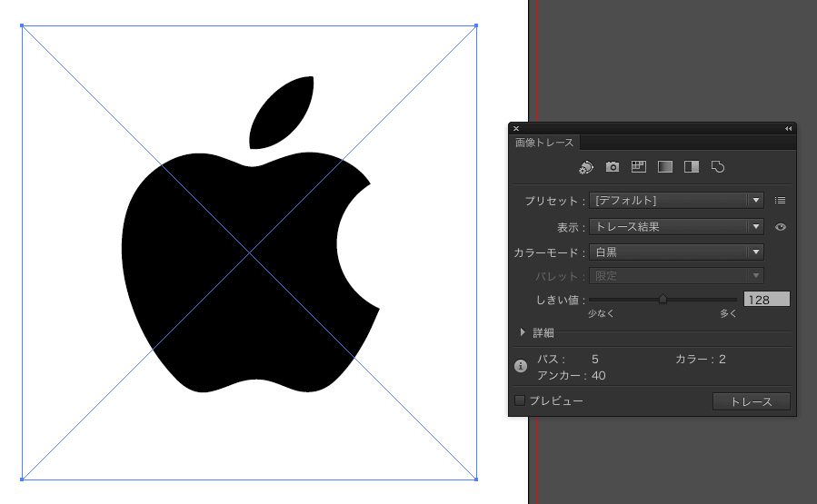Open the preset management list icon
The image size is (817, 504).
click(x=780, y=201)
